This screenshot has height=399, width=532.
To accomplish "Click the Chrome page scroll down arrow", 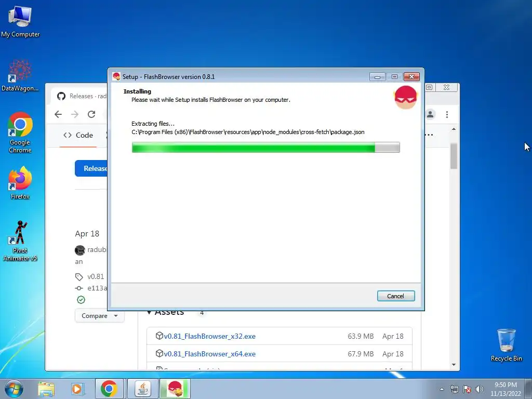I will pyautogui.click(x=454, y=365).
